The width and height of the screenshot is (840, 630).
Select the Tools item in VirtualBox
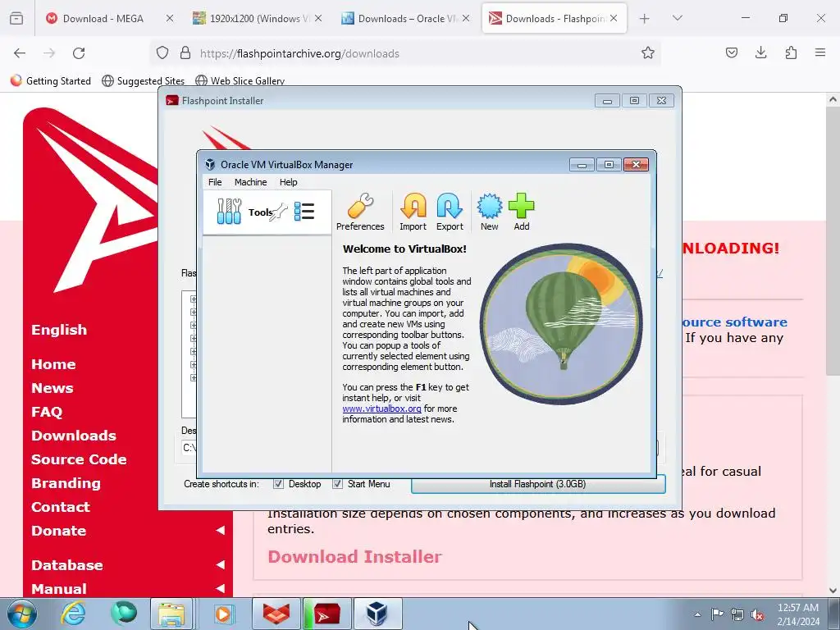click(x=267, y=212)
